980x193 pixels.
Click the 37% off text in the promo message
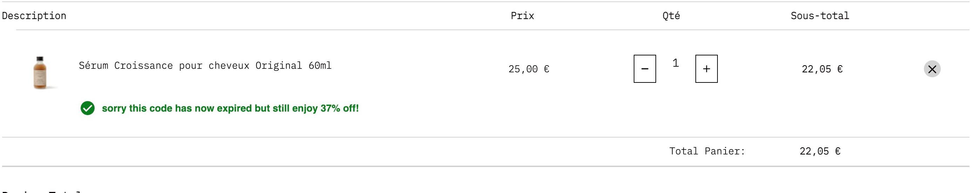339,108
